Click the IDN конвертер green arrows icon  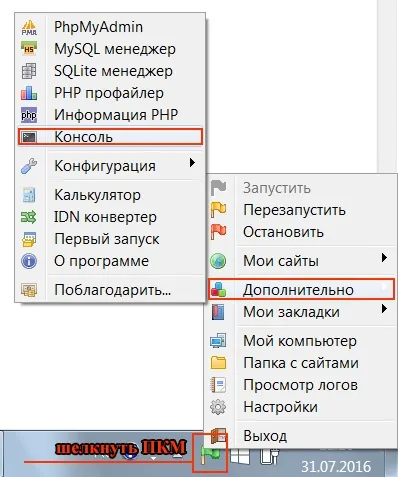pos(29,217)
